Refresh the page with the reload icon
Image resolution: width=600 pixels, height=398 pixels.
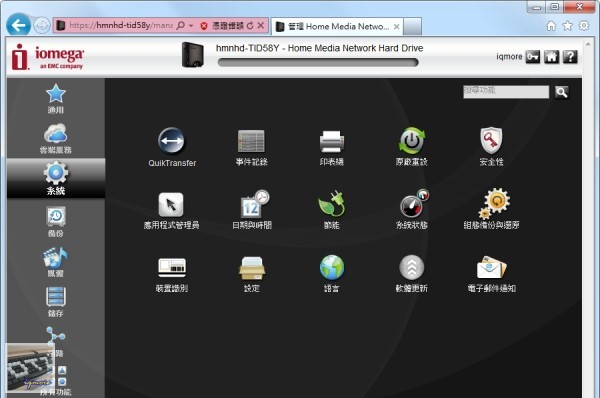point(250,26)
